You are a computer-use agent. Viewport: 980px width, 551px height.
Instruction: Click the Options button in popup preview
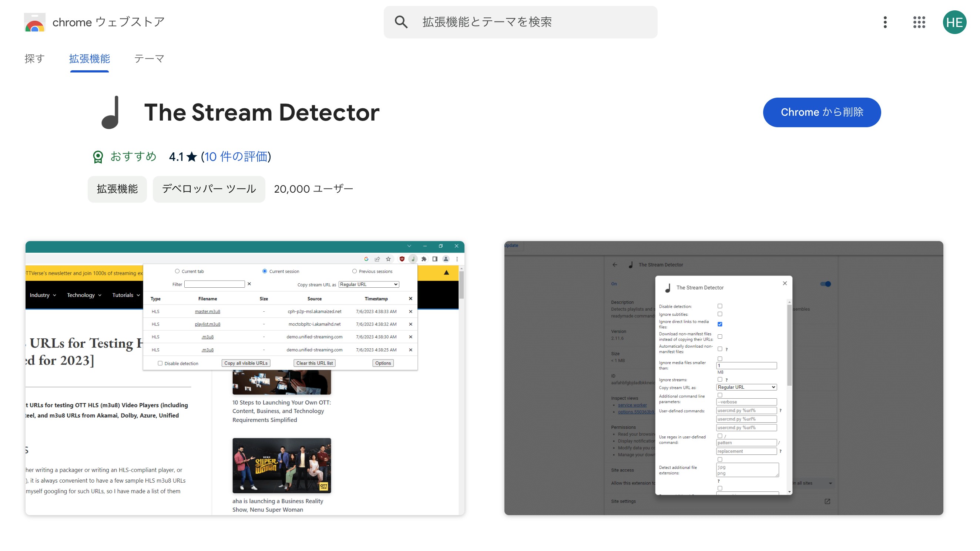coord(383,363)
